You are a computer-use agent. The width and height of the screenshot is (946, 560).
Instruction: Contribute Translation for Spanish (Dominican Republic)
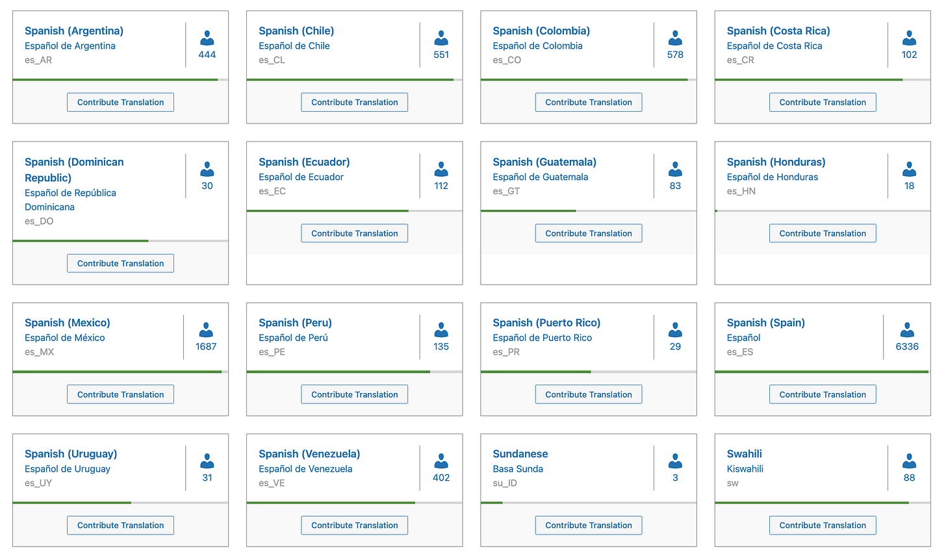point(120,263)
